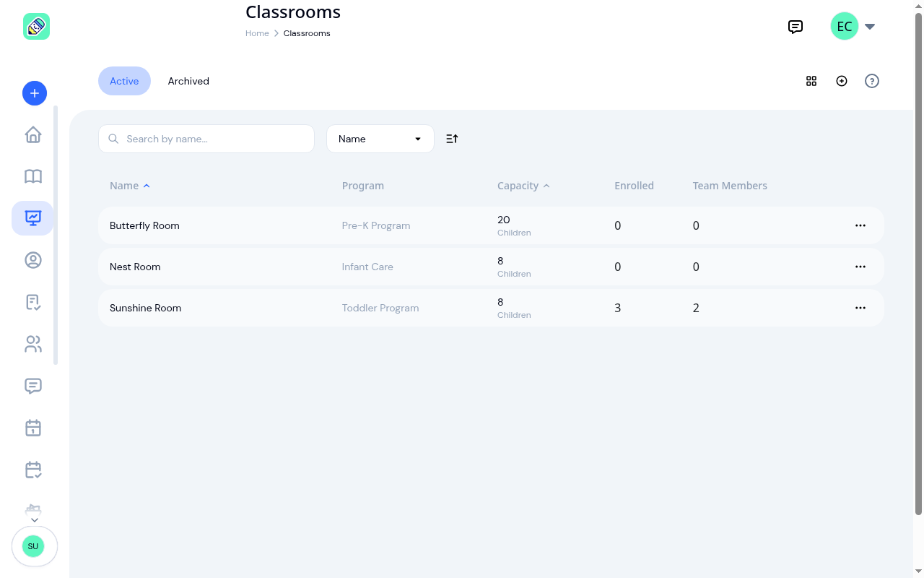Click the circled plus add classroom icon

tap(842, 81)
